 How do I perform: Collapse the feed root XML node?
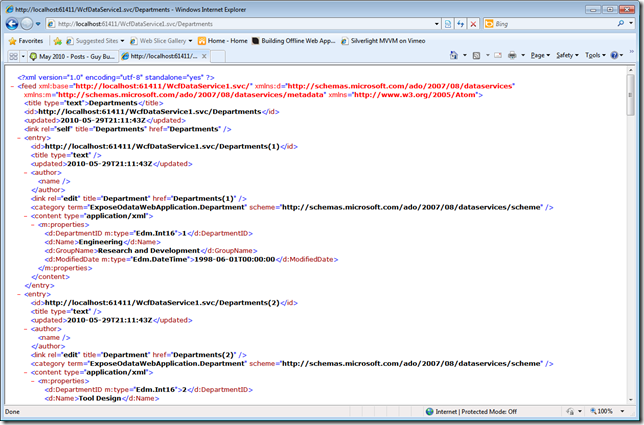point(13,86)
